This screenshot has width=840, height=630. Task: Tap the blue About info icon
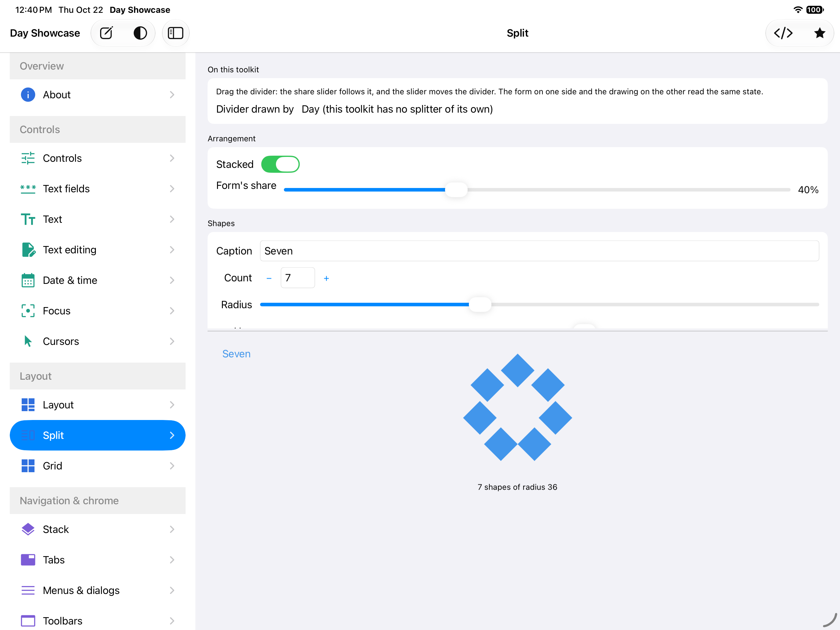point(28,95)
